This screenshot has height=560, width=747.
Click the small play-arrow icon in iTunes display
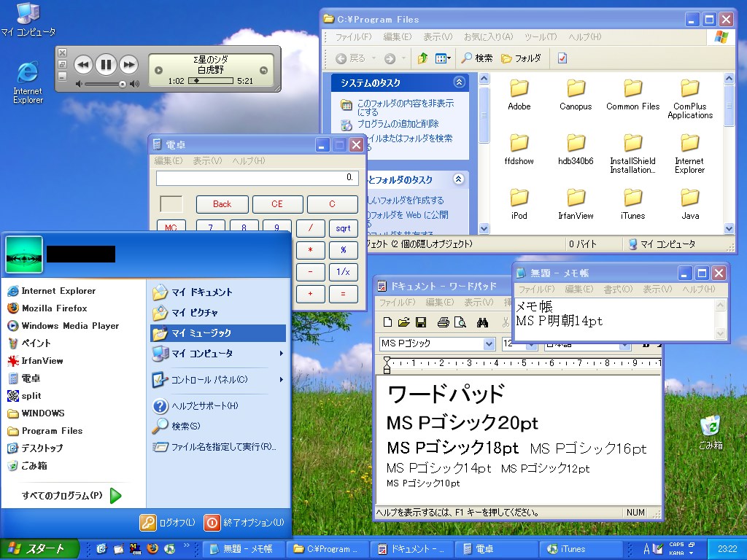tap(158, 71)
